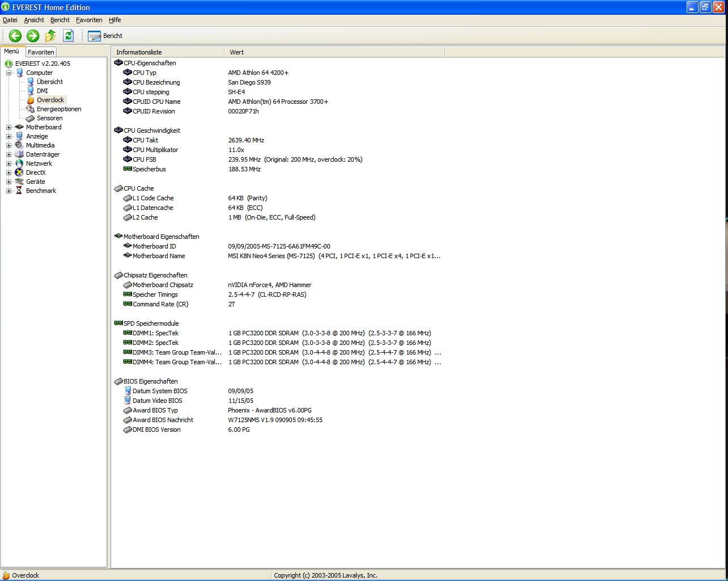This screenshot has width=728, height=581.
Task: Switch to the Favoriten tab in sidebar
Action: point(41,52)
